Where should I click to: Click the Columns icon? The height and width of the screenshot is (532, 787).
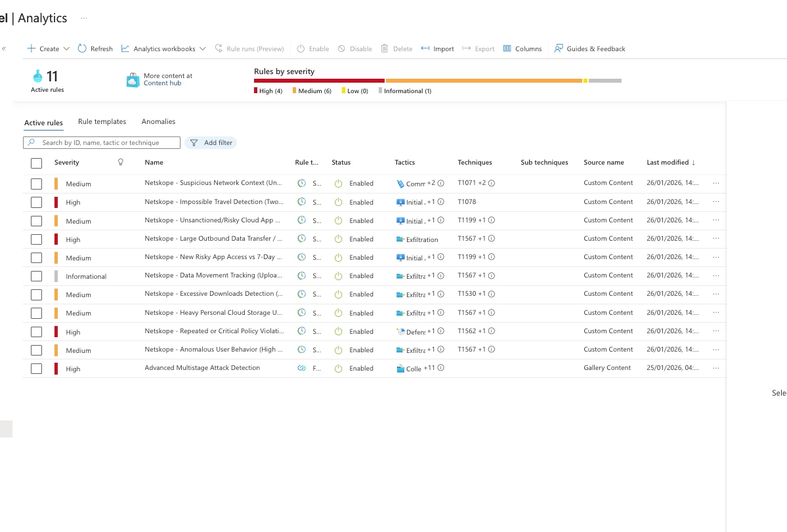coord(507,49)
